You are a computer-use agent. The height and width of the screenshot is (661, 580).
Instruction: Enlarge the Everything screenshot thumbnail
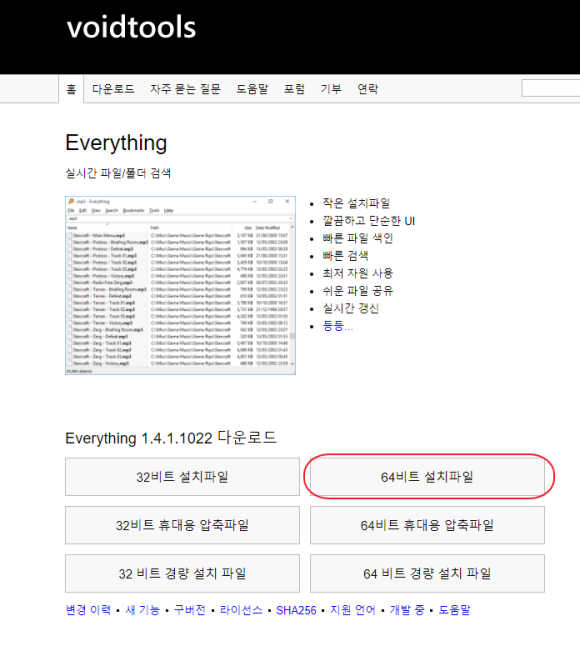click(180, 285)
